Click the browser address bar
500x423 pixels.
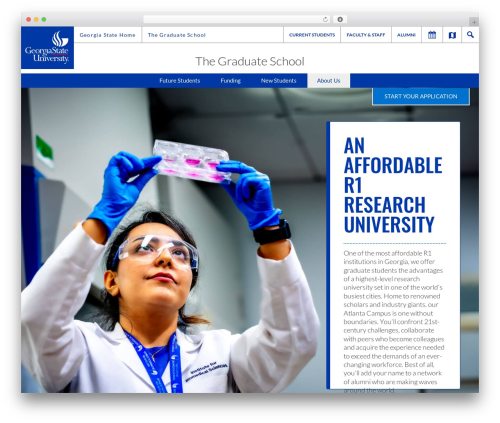(236, 19)
